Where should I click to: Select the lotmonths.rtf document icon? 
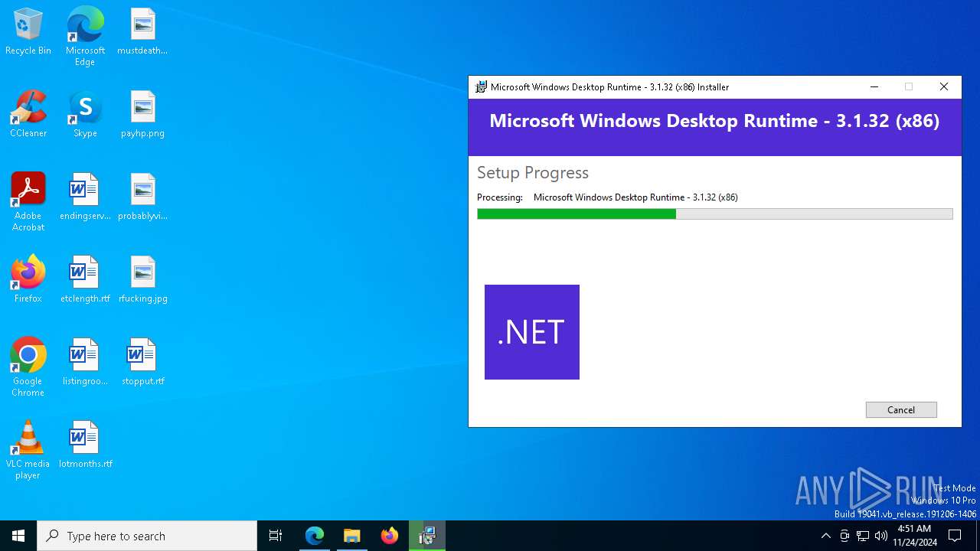pyautogui.click(x=85, y=445)
